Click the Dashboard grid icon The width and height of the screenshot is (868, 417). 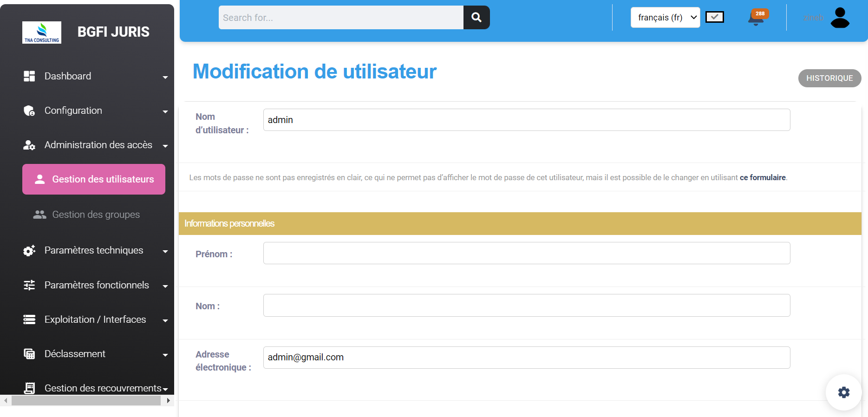pyautogui.click(x=29, y=76)
